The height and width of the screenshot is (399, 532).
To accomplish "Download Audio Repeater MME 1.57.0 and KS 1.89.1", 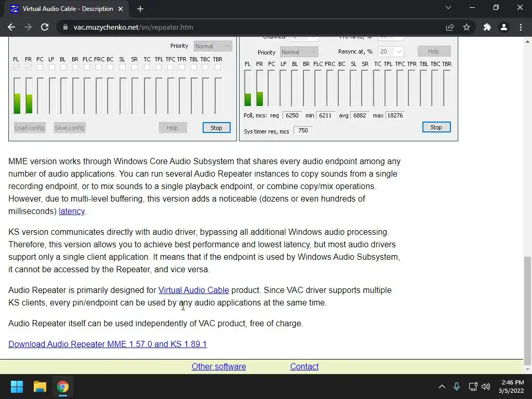I will (108, 344).
